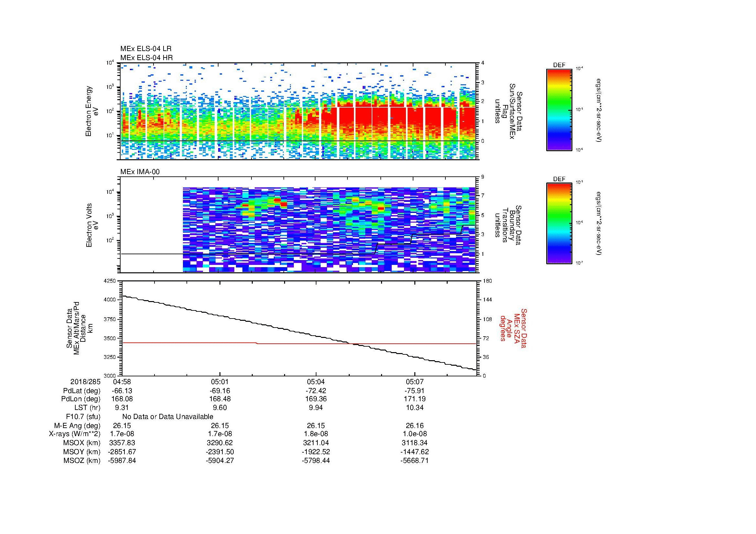Image resolution: width=756 pixels, height=534 pixels.
Task: Click the time tick '05:04'
Action: click(316, 382)
